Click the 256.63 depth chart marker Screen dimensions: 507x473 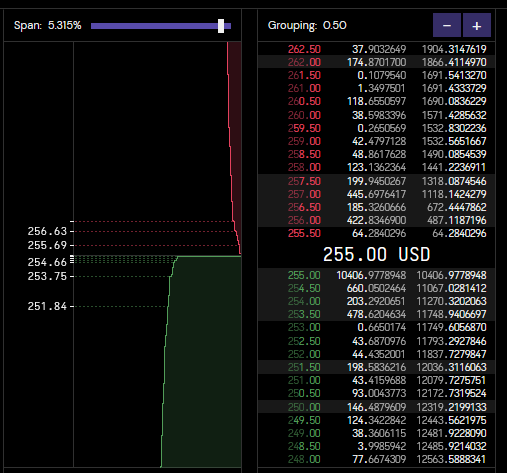pyautogui.click(x=47, y=231)
